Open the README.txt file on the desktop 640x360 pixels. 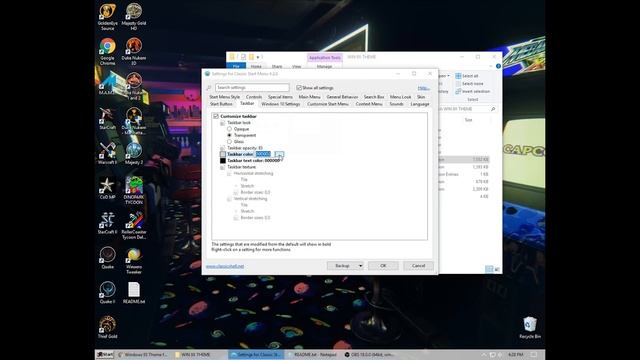click(x=134, y=292)
